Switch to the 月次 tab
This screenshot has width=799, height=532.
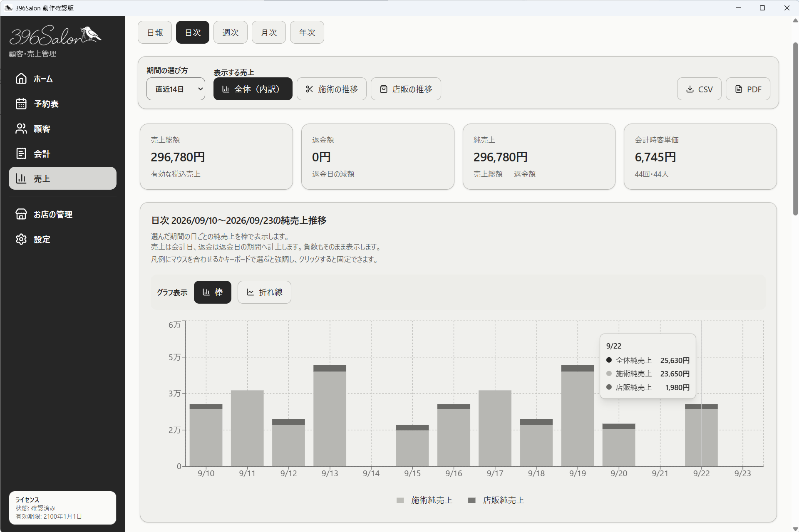click(x=269, y=32)
